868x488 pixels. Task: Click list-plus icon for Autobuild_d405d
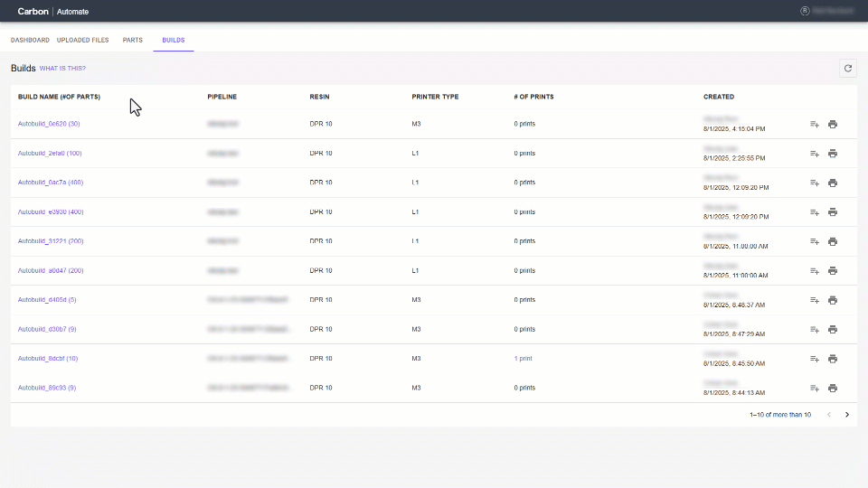(815, 300)
